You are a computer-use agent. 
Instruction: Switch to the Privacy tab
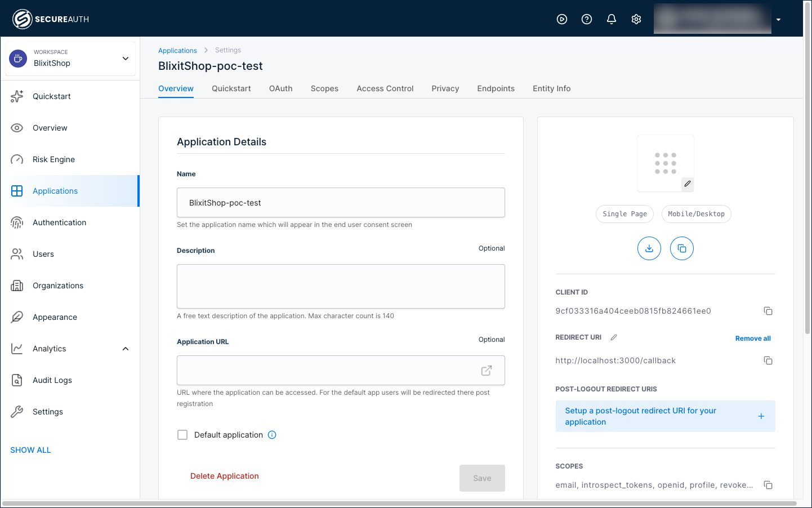(445, 88)
